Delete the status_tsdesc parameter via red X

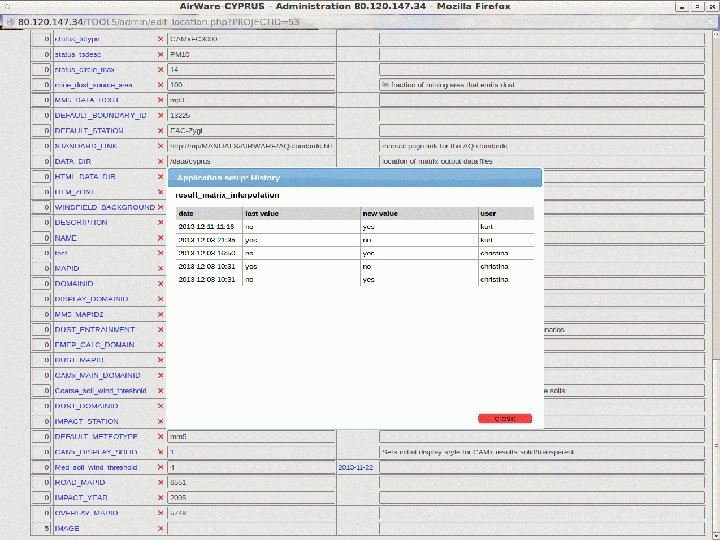(x=160, y=54)
